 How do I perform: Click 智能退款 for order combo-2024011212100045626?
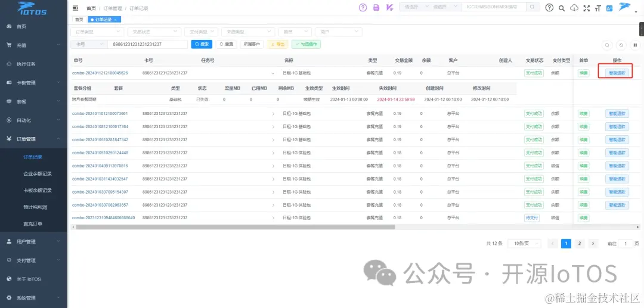coord(617,73)
